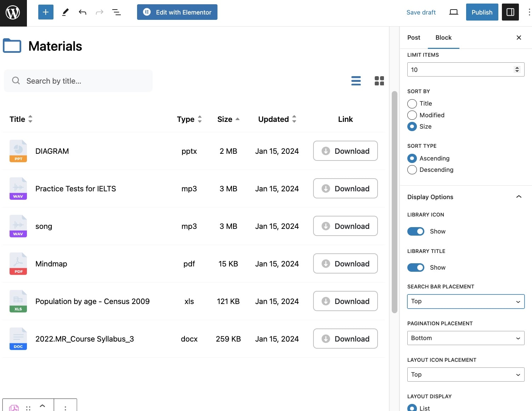The height and width of the screenshot is (411, 532).
Task: Turn off the Library Icon toggle
Action: point(416,231)
